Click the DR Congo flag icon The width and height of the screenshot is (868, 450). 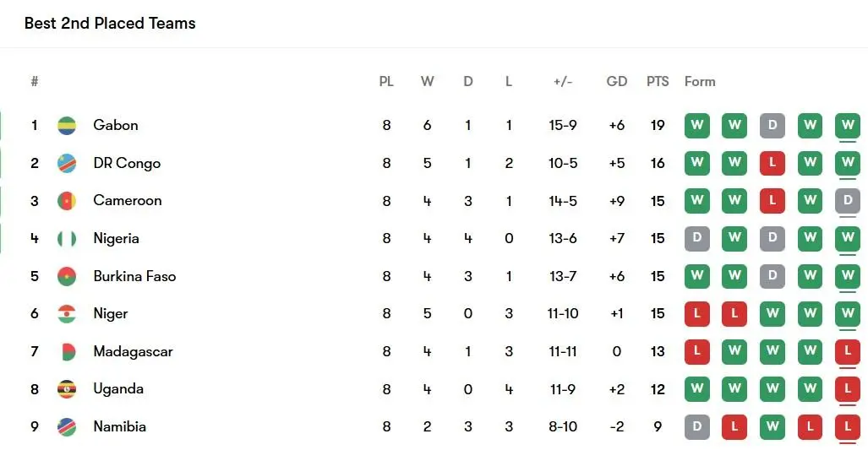(x=67, y=163)
